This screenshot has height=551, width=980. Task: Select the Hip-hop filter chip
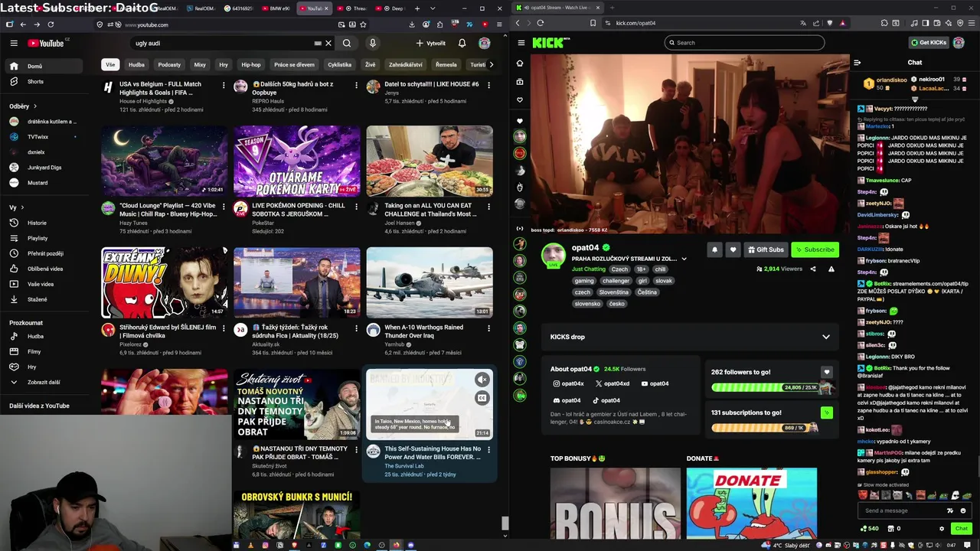pos(251,64)
